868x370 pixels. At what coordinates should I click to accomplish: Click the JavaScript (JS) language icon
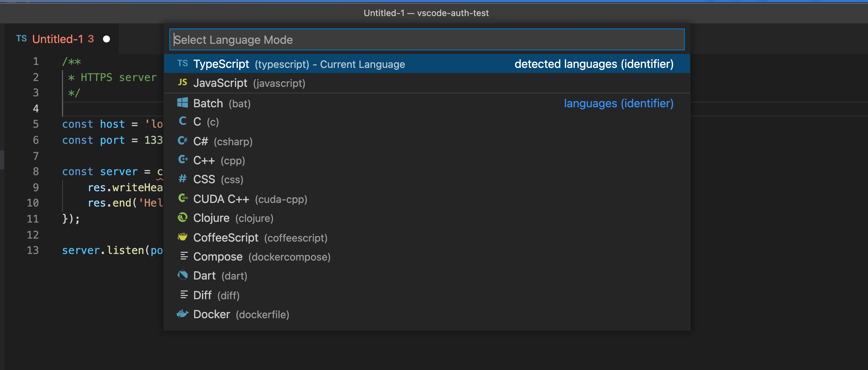(x=183, y=82)
